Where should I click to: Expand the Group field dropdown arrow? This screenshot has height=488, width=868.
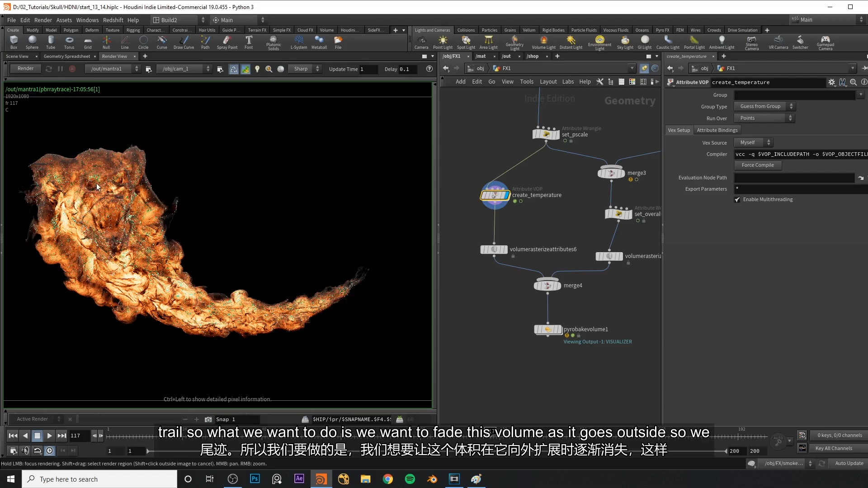(861, 95)
